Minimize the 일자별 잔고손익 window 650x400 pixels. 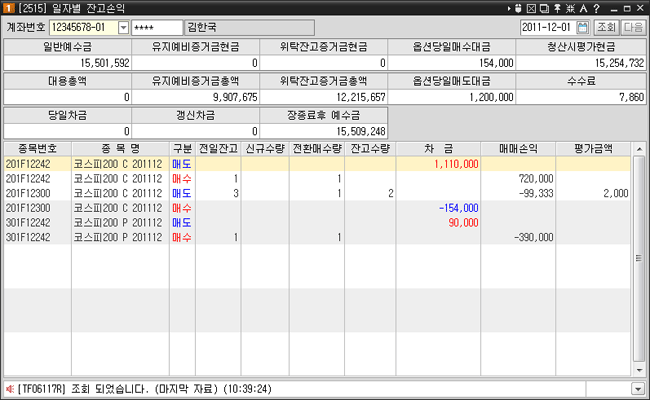(614, 8)
